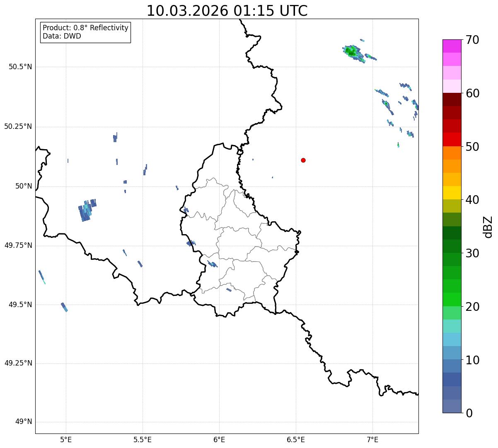
Task: Click the 7°E longitude axis label
Action: coord(372,439)
